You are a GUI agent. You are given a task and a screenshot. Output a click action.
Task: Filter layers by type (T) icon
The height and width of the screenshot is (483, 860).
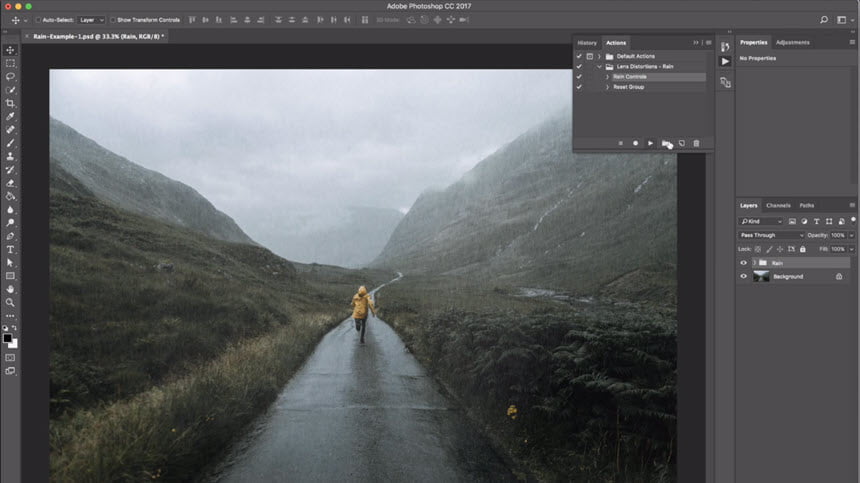tap(817, 221)
